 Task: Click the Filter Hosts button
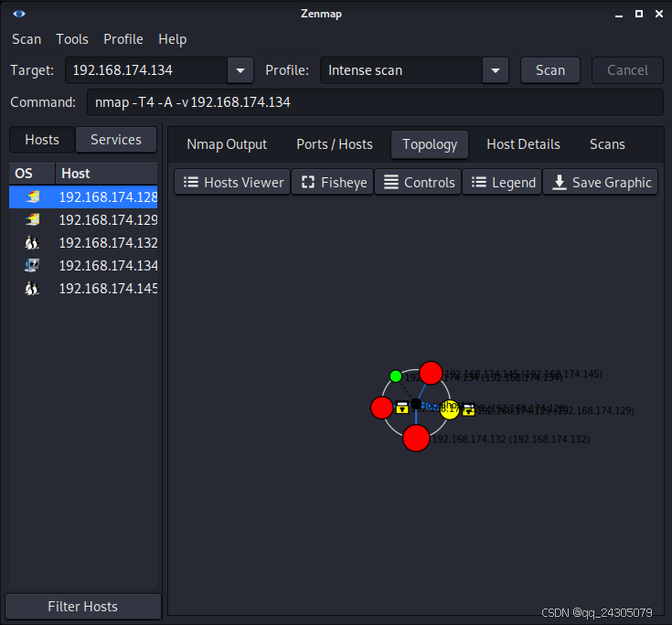(x=82, y=607)
